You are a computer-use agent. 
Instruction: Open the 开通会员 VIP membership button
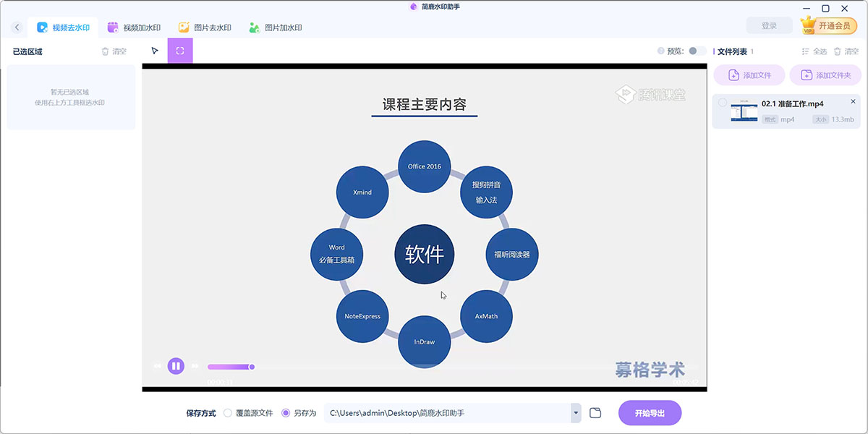point(829,26)
